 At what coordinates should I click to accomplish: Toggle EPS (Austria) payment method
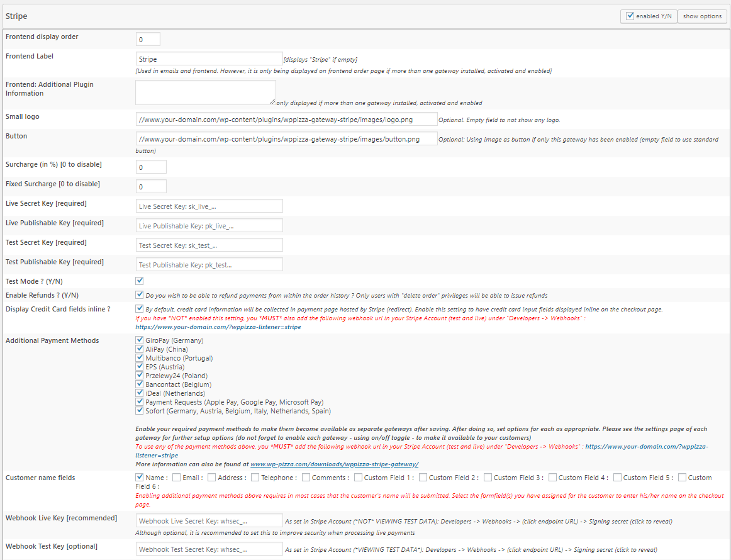pos(140,366)
